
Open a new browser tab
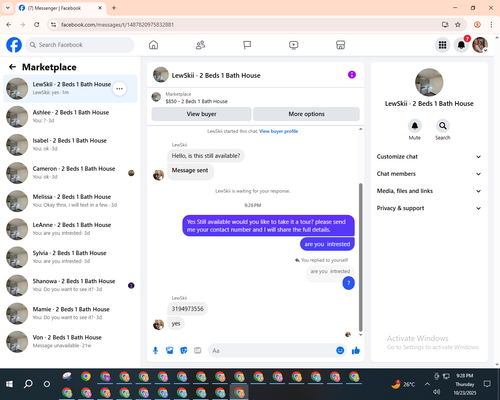[x=114, y=8]
